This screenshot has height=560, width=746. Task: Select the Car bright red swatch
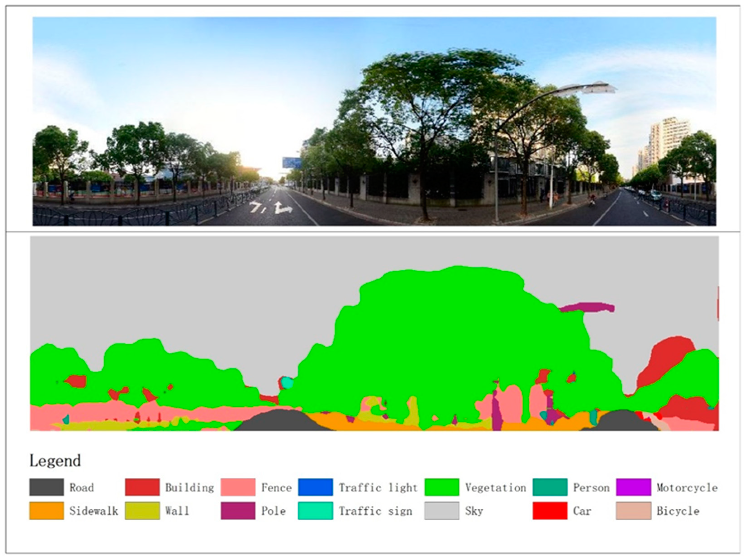point(550,511)
